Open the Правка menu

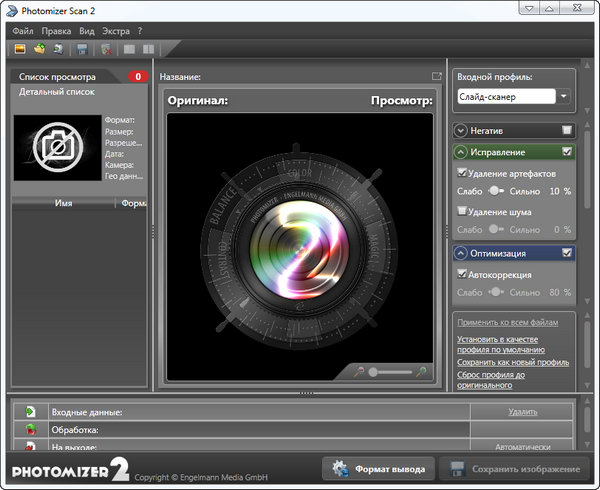click(56, 31)
